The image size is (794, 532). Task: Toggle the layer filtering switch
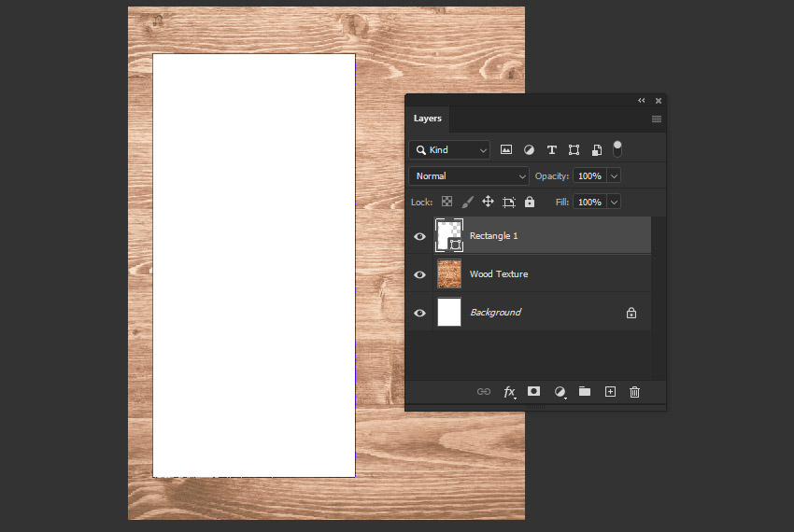coord(617,149)
